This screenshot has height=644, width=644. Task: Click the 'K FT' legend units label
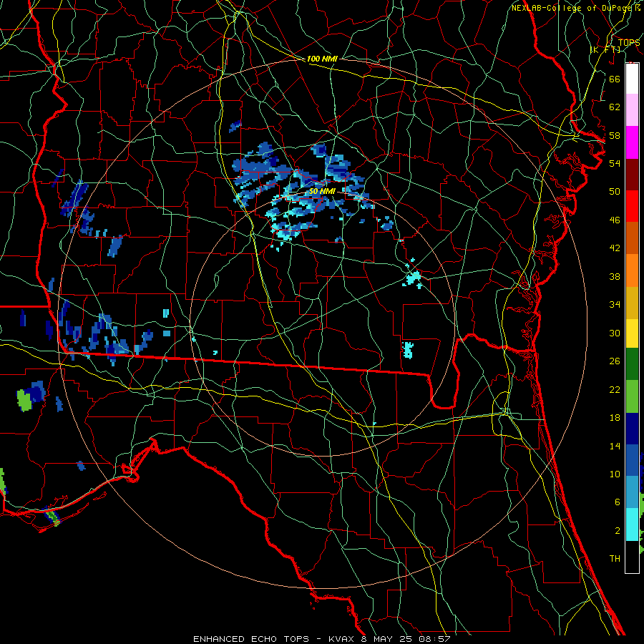(605, 49)
